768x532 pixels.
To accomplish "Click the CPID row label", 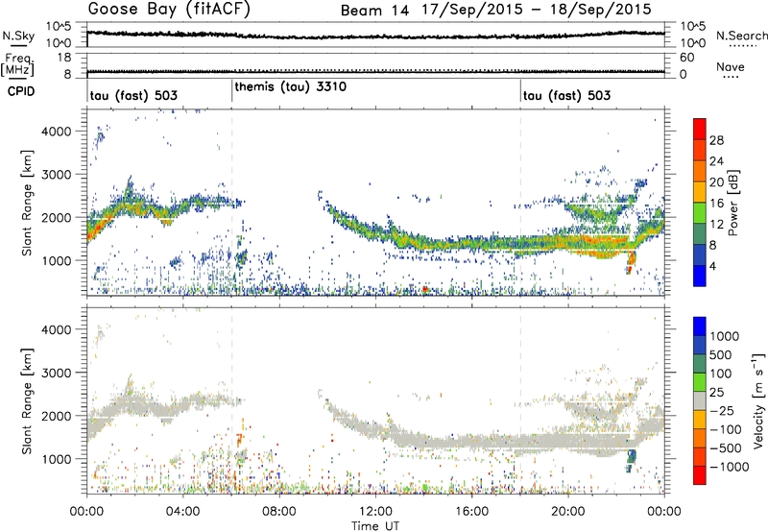I will point(21,91).
